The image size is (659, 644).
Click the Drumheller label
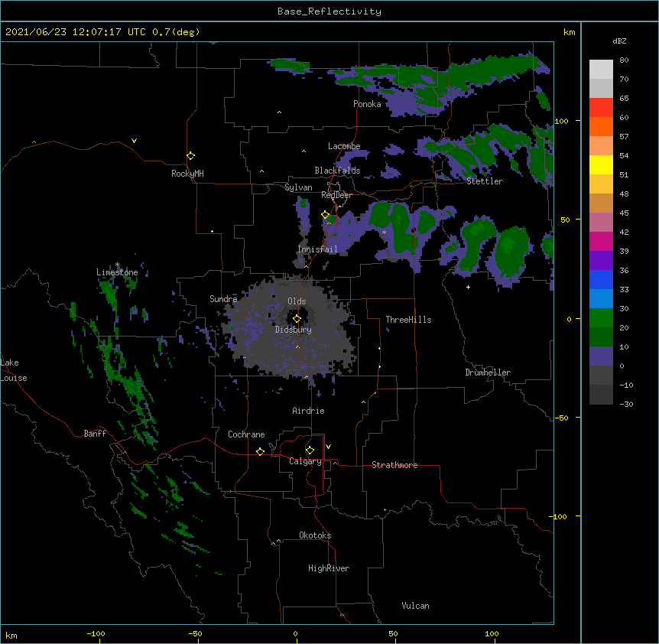click(x=488, y=372)
